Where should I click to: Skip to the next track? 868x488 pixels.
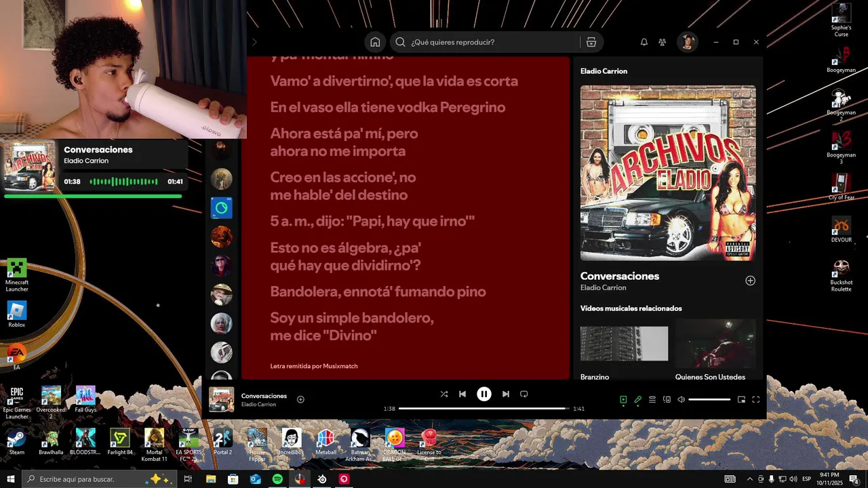pyautogui.click(x=505, y=394)
